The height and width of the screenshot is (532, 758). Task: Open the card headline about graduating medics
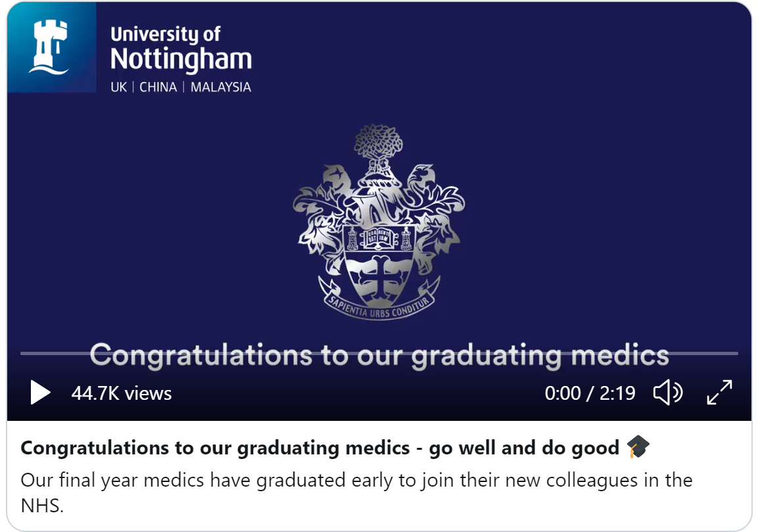click(x=320, y=448)
